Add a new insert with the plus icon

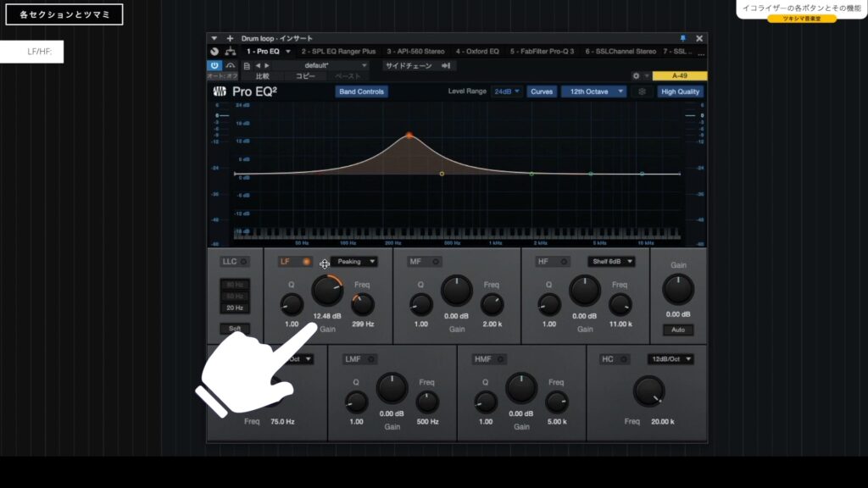pos(230,38)
